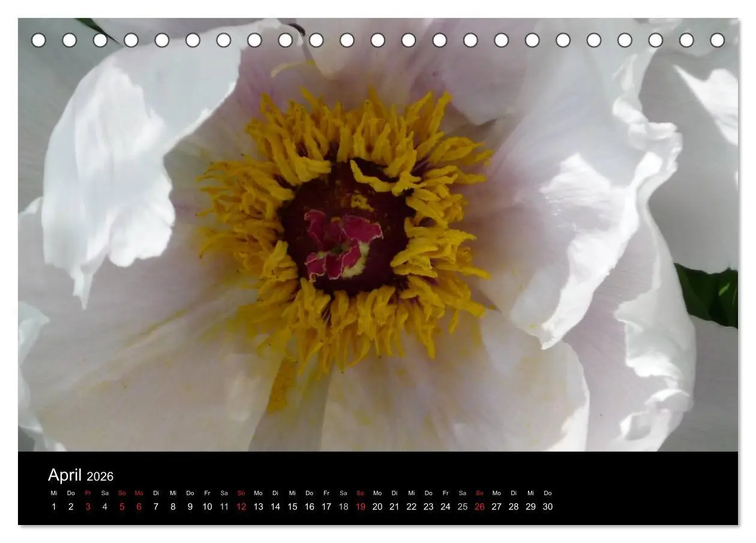The height and width of the screenshot is (543, 756).
Task: Click the leftmost binding hole
Action: (38, 40)
